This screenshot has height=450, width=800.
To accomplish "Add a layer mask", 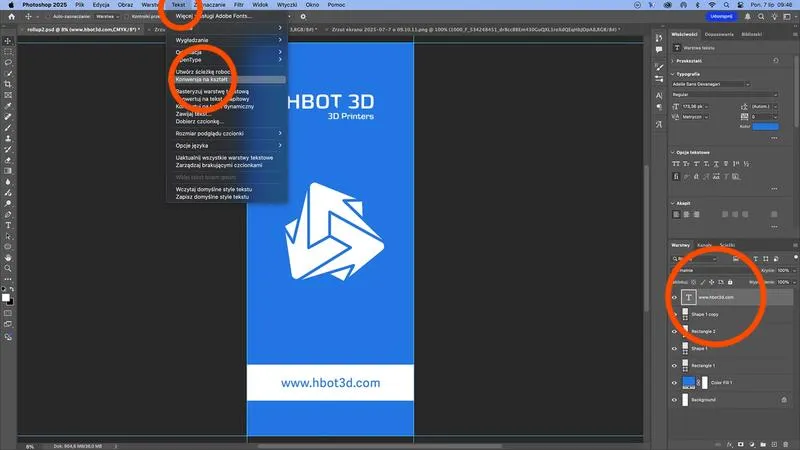I will 741,444.
